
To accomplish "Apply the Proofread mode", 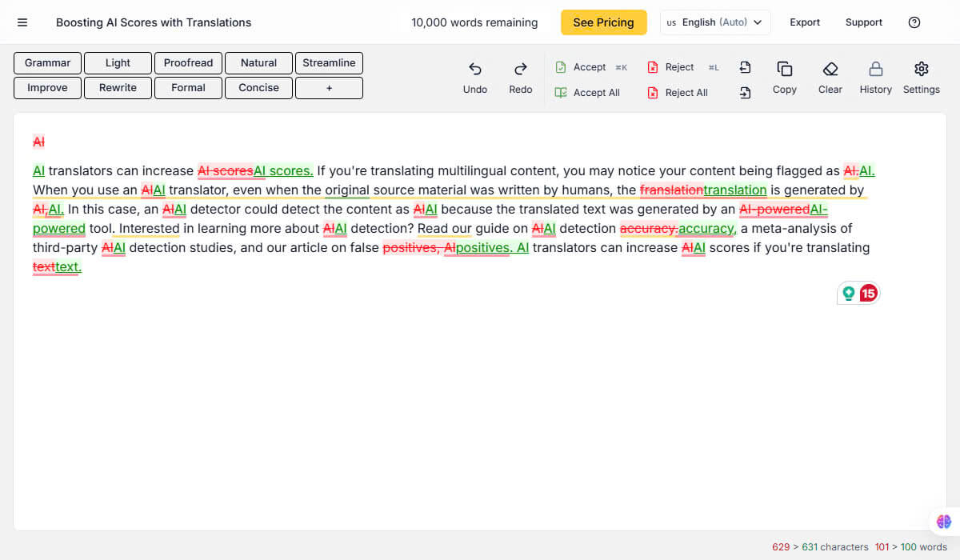I will (189, 63).
